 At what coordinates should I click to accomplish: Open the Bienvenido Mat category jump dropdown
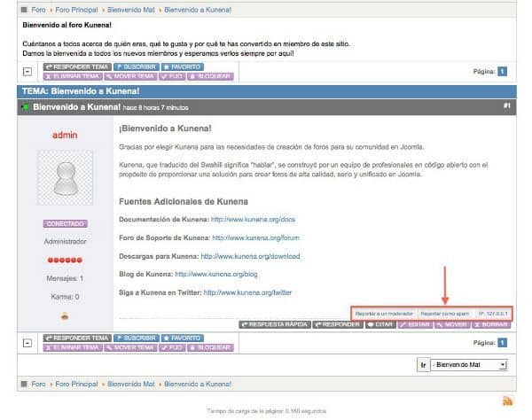(x=469, y=365)
